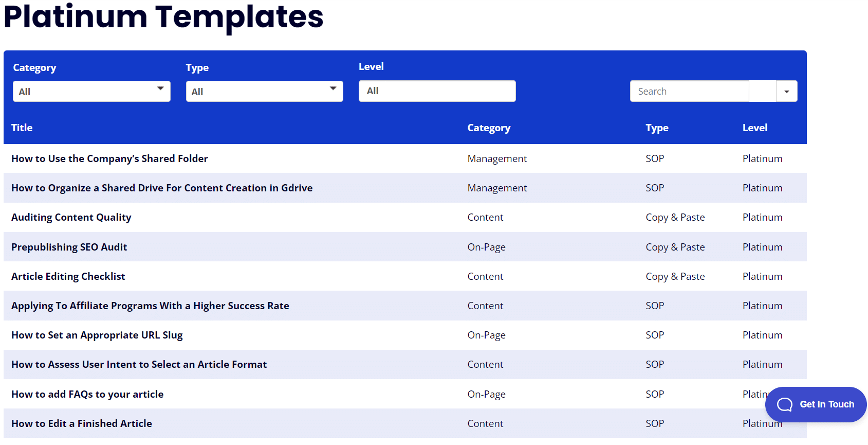Open How to Edit a Finished Article
868x445 pixels.
click(82, 423)
